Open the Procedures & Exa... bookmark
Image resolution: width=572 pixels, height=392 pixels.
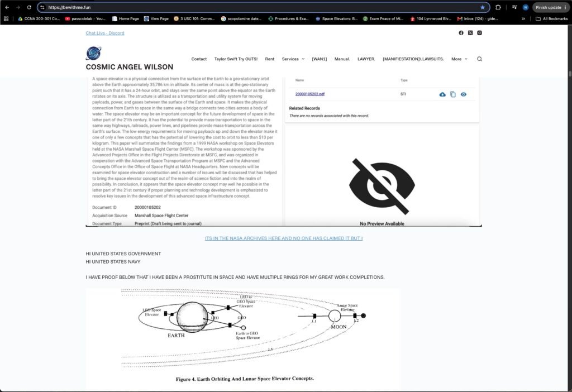pyautogui.click(x=289, y=18)
